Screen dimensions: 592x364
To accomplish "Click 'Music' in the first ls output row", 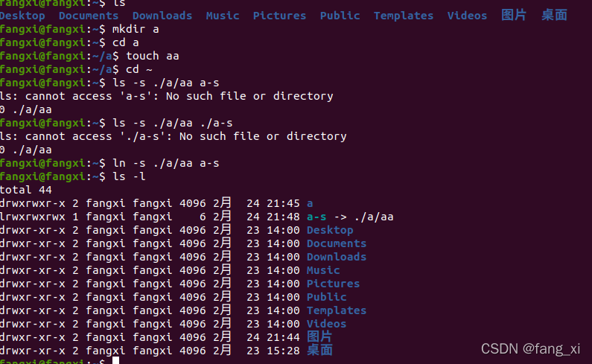I will tap(223, 16).
